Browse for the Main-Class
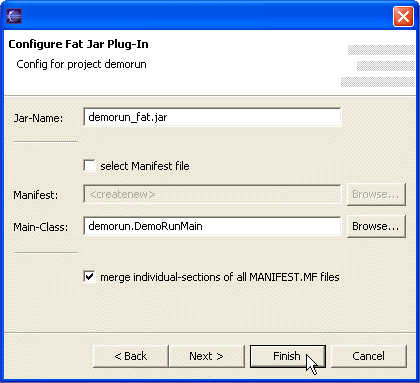The height and width of the screenshot is (383, 420). 376,226
